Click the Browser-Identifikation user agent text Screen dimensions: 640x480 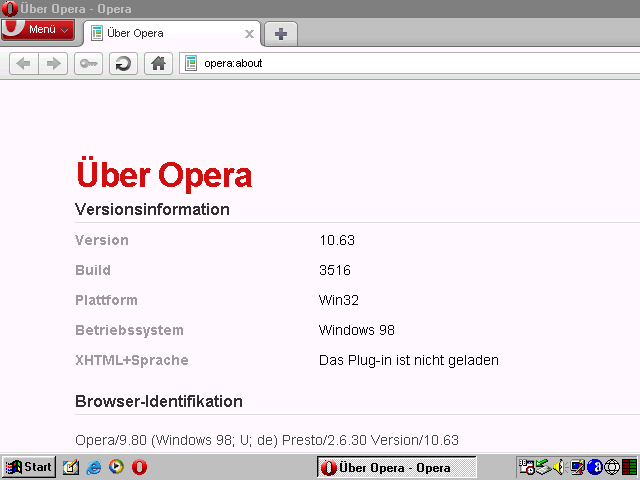pos(267,440)
